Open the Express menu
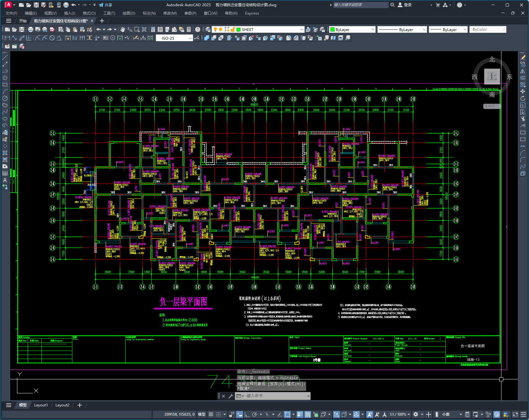 252,13
